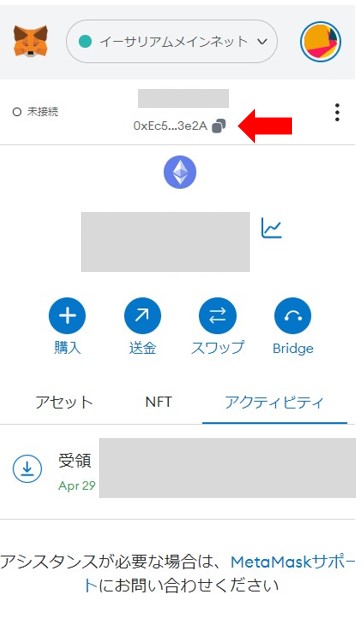Check the 未接続 connection status indicator
The image size is (364, 637).
[x=35, y=112]
